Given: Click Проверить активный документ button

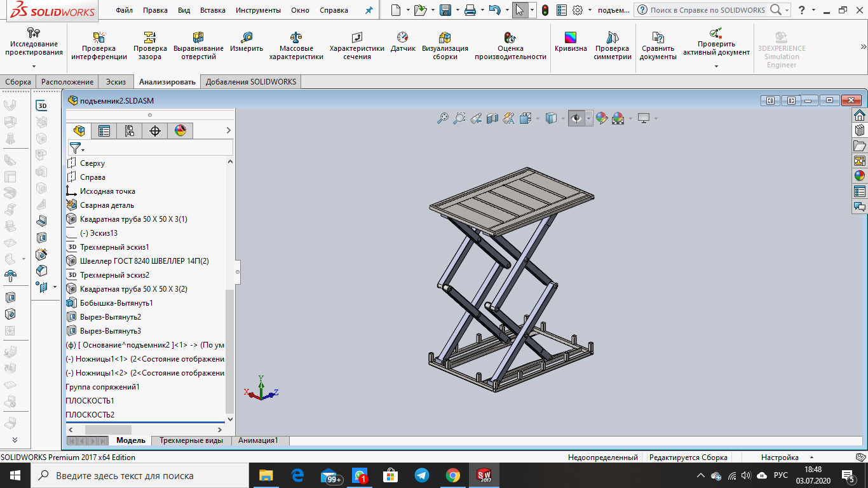Looking at the screenshot, I should click(716, 43).
